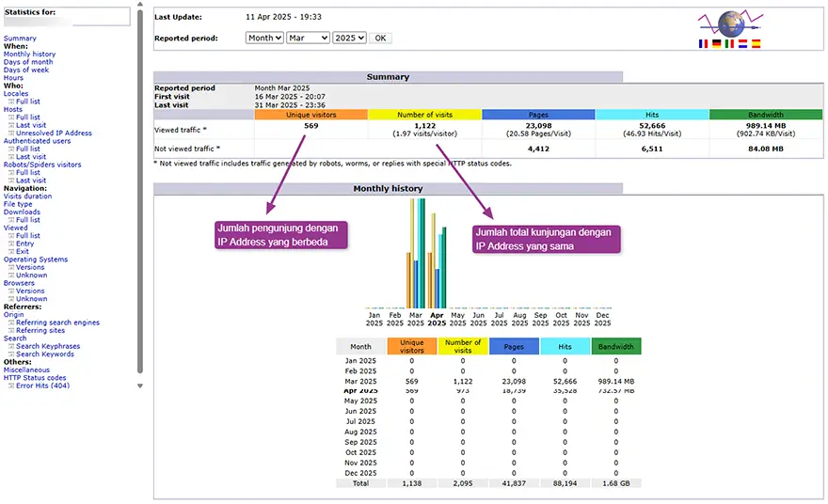The height and width of the screenshot is (504, 828).
Task: Open the Downloads link
Action: [22, 212]
